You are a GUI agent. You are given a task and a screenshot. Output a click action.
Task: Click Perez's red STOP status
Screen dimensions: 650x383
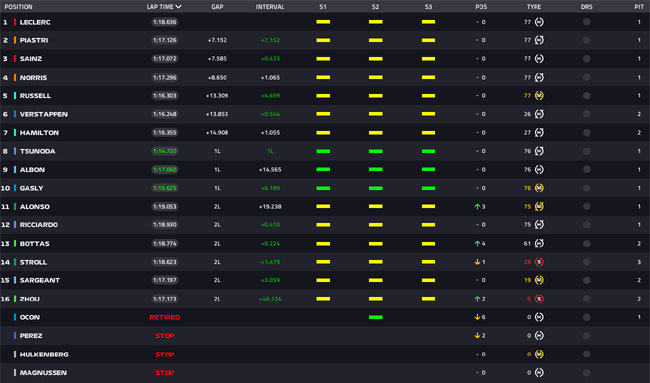[165, 336]
